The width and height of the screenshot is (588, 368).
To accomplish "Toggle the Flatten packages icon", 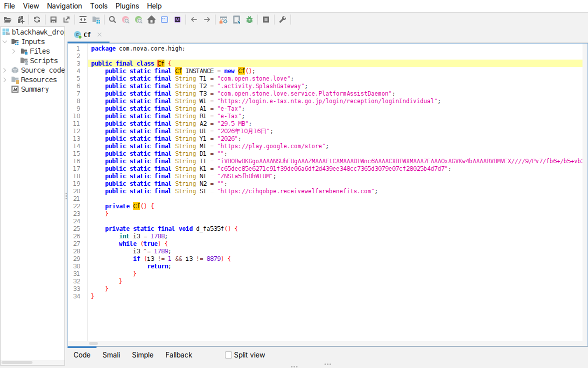I will [x=96, y=20].
